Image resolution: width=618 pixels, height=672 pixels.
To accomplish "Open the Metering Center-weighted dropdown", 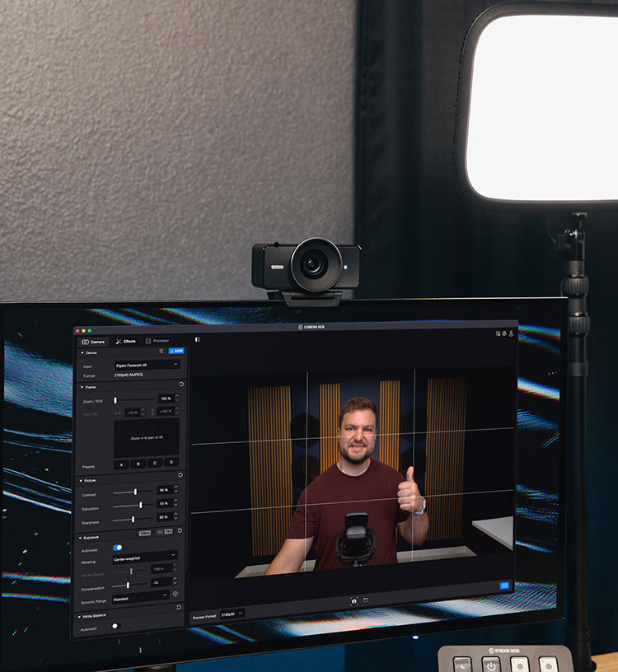I will pyautogui.click(x=145, y=557).
